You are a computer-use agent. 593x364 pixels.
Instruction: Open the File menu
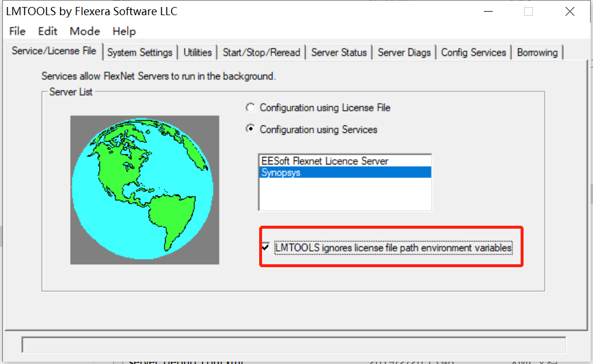pyautogui.click(x=18, y=32)
